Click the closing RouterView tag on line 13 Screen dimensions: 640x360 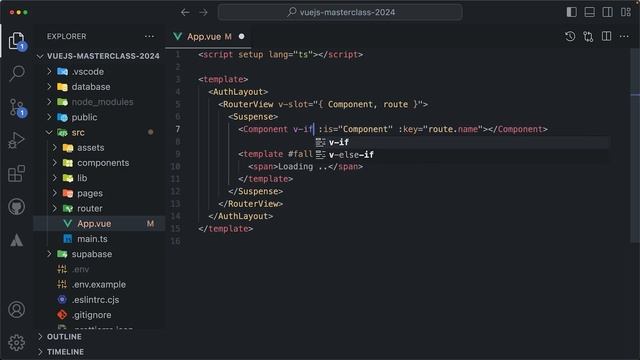[x=250, y=204]
